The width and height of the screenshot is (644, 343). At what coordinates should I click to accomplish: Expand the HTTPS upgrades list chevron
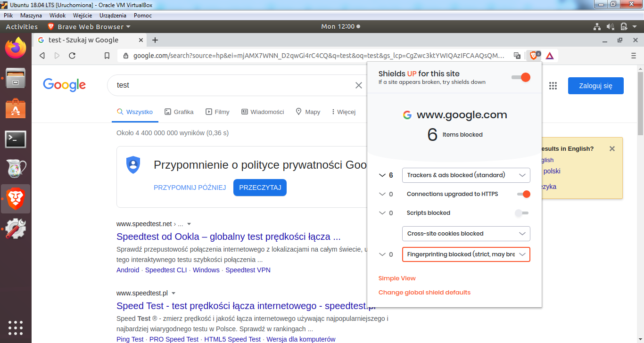(382, 194)
